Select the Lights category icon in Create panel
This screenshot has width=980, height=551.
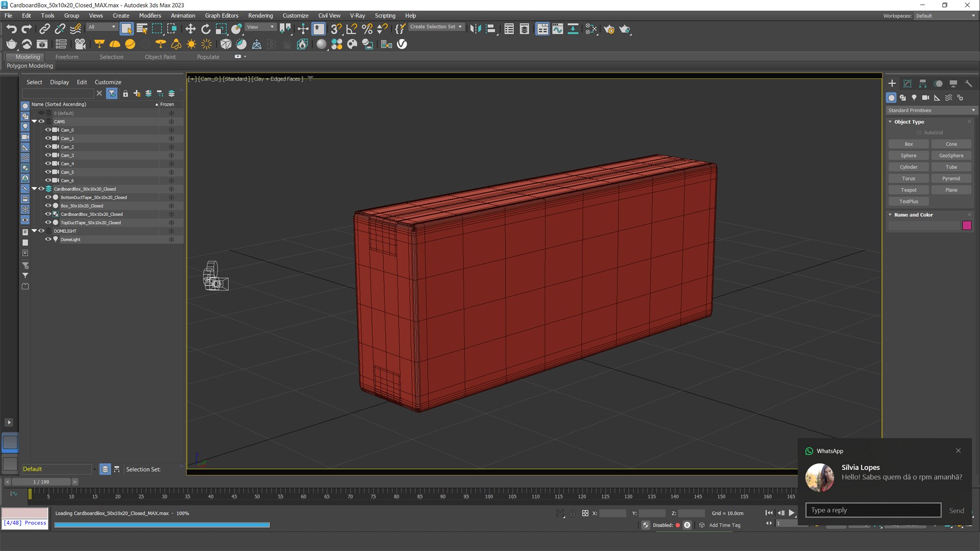click(914, 97)
